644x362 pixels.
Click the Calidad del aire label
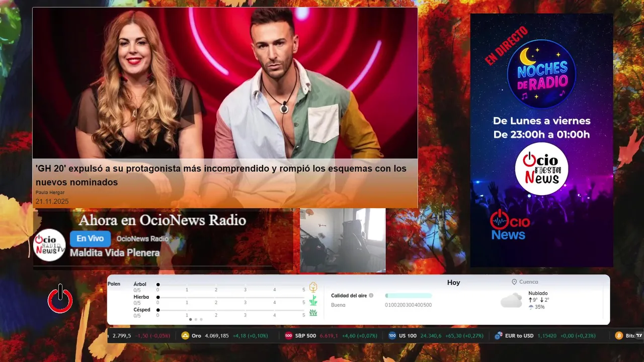[349, 296]
